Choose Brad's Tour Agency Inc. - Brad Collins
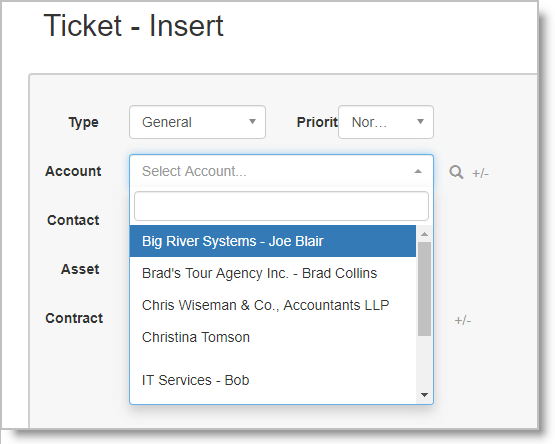The image size is (555, 444). (x=273, y=273)
